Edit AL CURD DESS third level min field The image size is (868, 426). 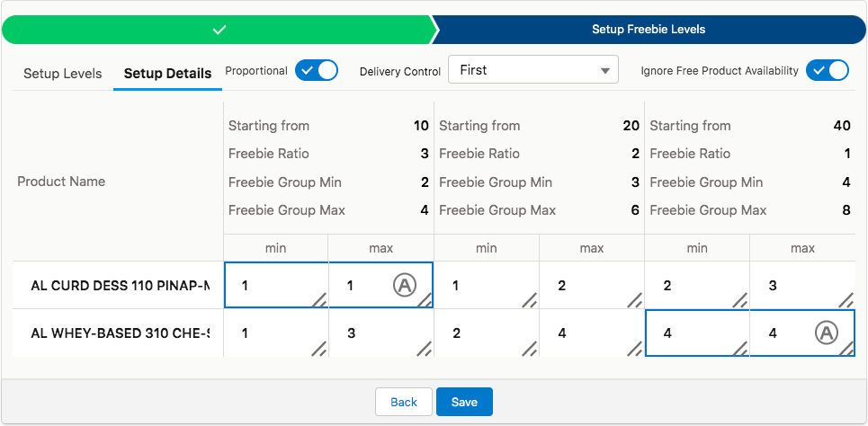(691, 286)
